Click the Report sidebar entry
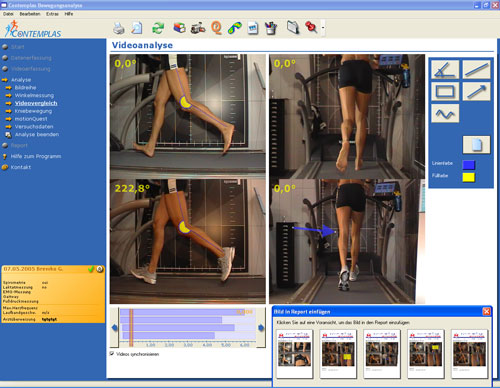Image resolution: width=500 pixels, height=388 pixels. click(19, 146)
